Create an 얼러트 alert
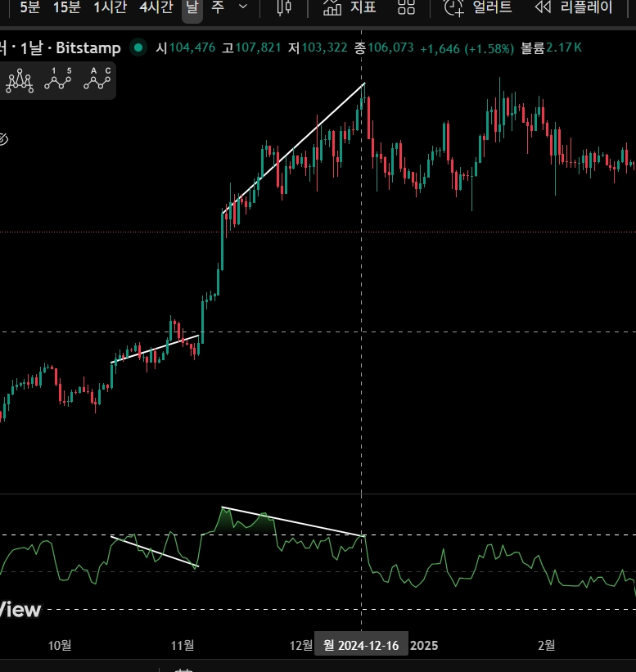Viewport: 636px width, 672px height. 478,7
